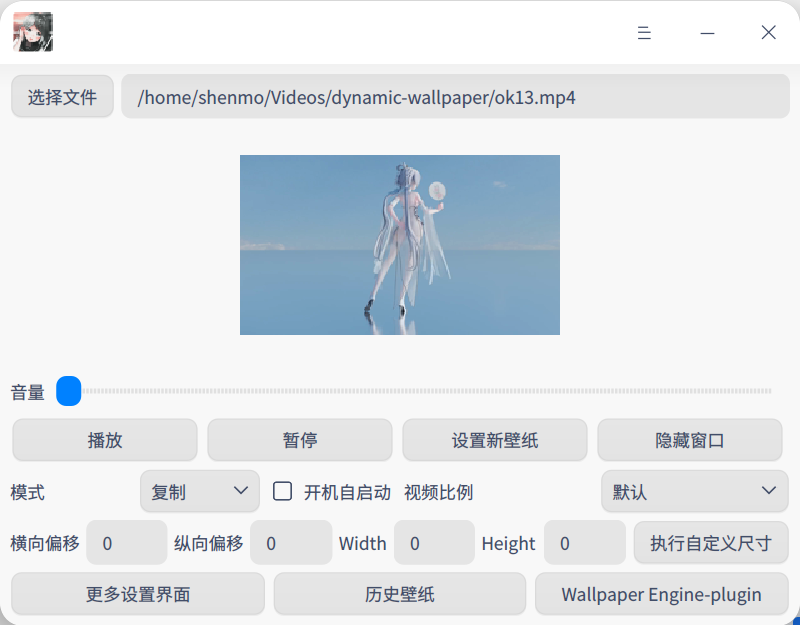Click 执行自定义尺寸 to apply custom size
The image size is (800, 625).
[710, 543]
